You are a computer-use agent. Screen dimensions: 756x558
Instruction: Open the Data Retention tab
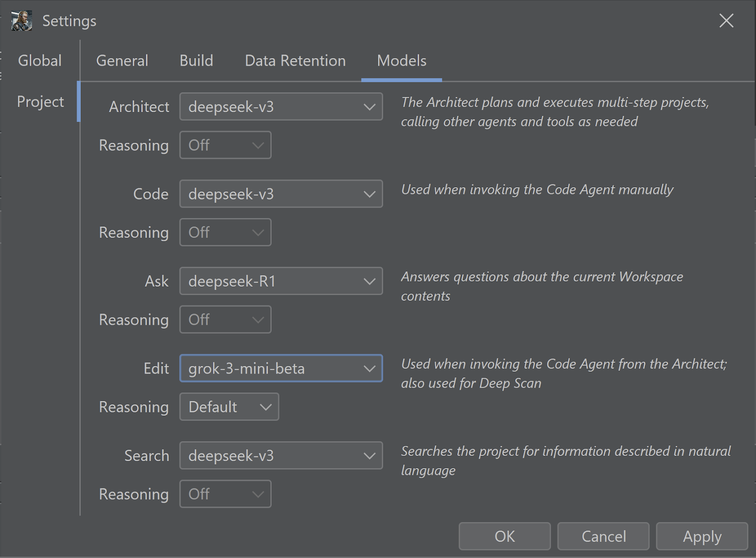tap(295, 61)
